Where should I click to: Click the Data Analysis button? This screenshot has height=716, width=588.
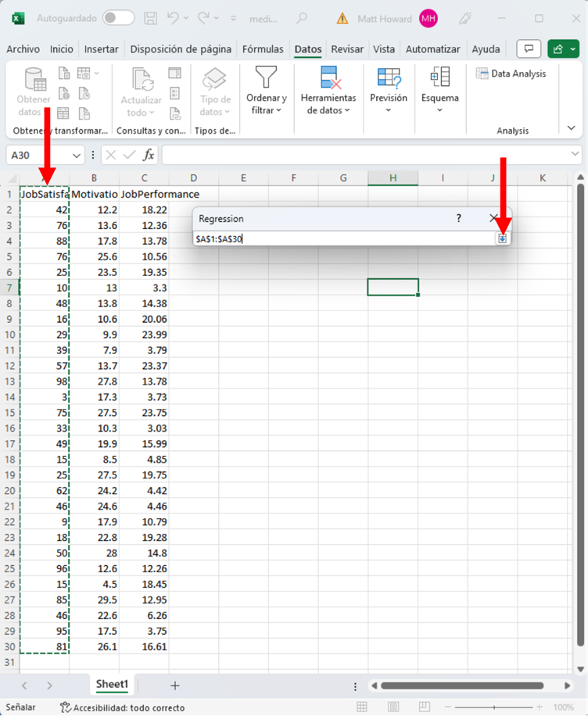511,73
